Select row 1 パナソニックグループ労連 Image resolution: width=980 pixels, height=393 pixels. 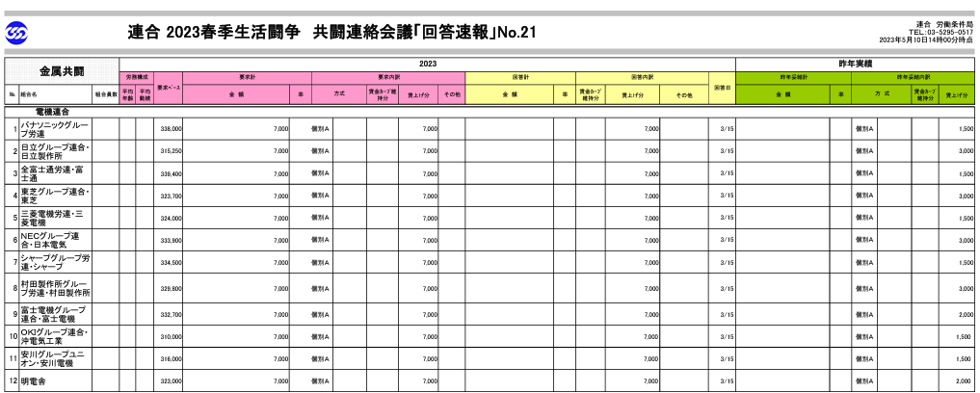[x=490, y=129]
